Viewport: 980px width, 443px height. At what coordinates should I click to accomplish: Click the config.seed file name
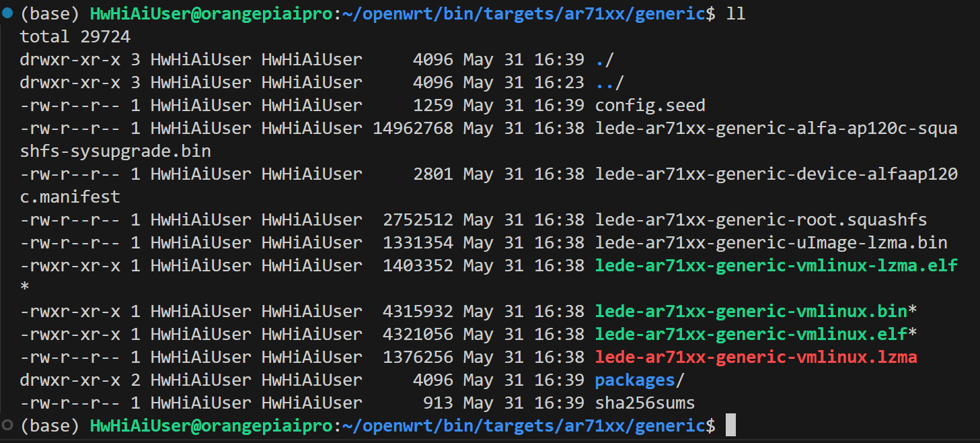(x=650, y=106)
